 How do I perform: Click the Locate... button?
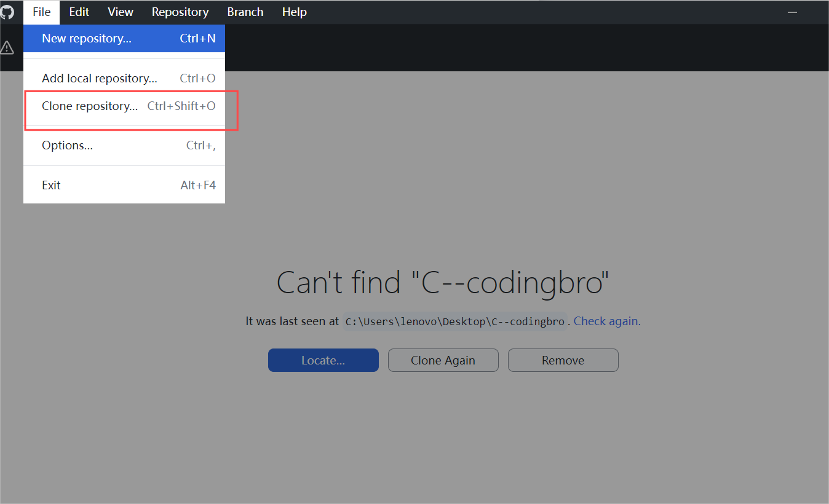point(323,360)
